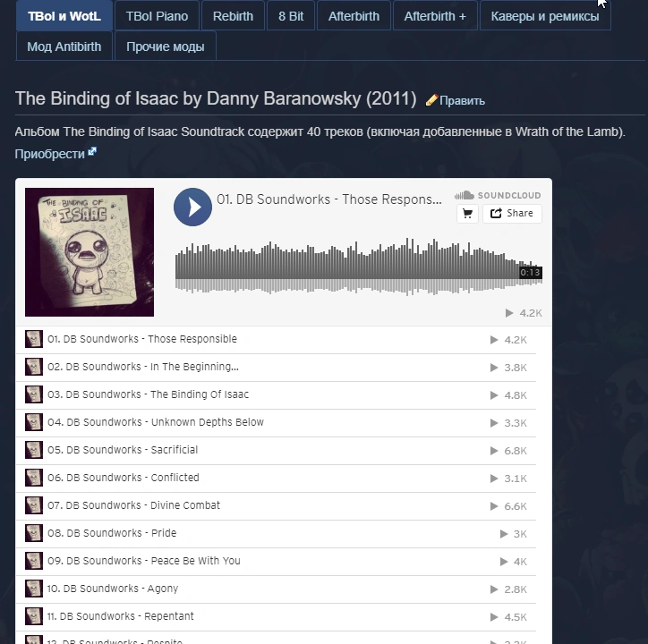Select track 11 Repentant
The image size is (648, 644).
click(276, 616)
